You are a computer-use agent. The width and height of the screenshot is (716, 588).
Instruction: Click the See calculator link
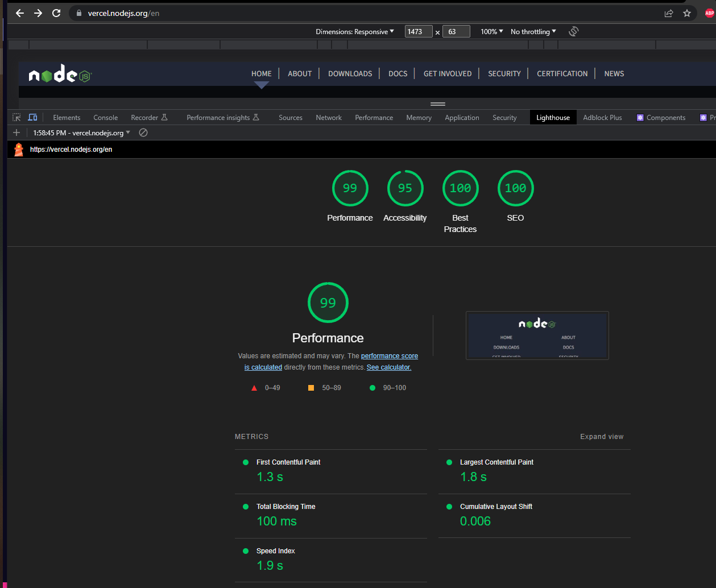(x=388, y=367)
